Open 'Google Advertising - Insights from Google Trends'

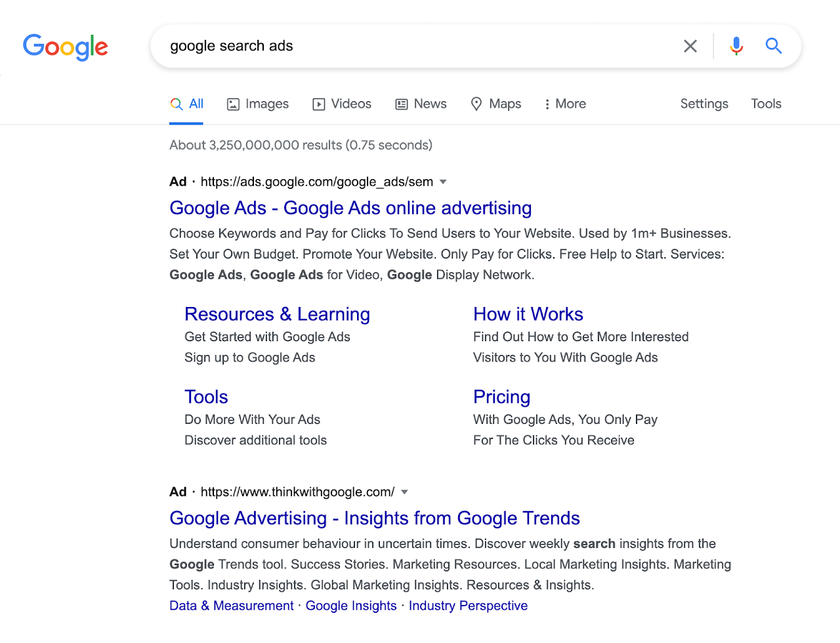click(375, 518)
